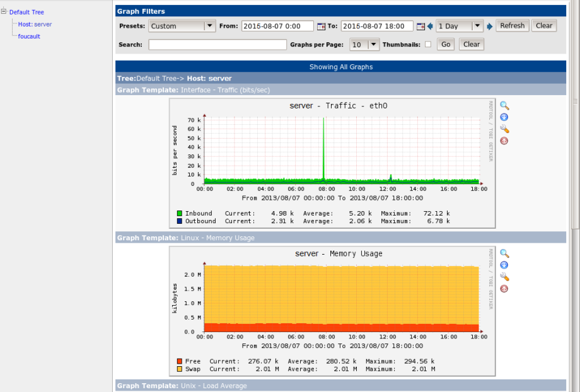Focus the To date field
Viewport: 580px width, 392px height.
[377, 26]
